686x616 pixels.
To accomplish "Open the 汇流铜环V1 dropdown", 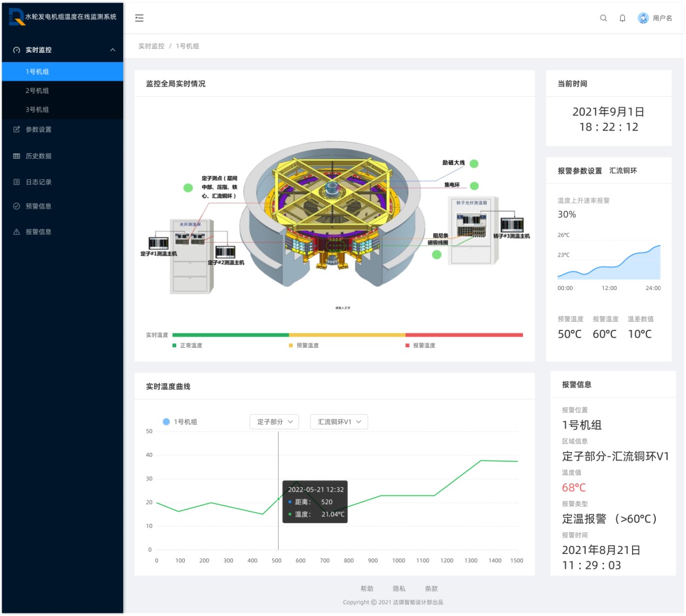I will click(x=339, y=422).
